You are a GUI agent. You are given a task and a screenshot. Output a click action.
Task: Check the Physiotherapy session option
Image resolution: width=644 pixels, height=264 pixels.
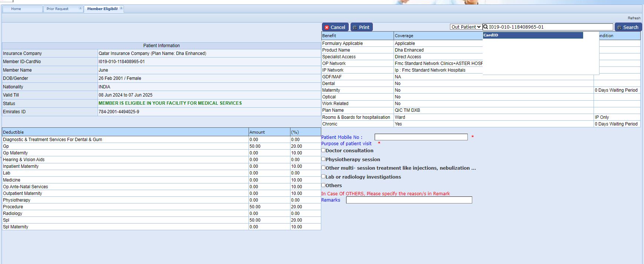click(x=323, y=159)
